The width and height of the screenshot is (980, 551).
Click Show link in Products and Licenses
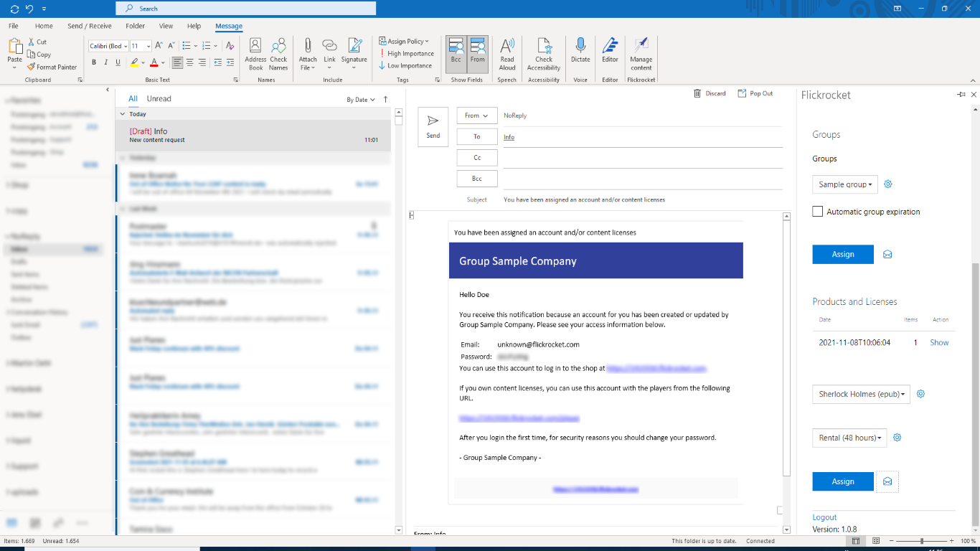tap(939, 343)
